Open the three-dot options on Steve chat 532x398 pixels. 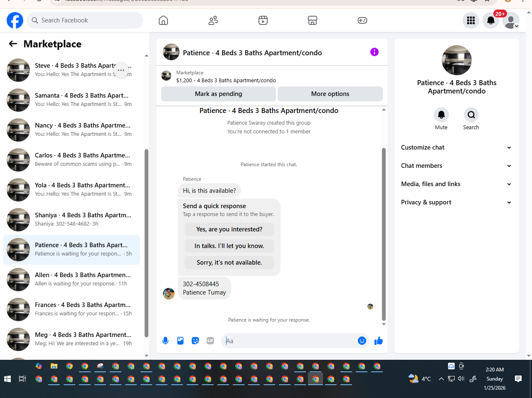point(121,70)
